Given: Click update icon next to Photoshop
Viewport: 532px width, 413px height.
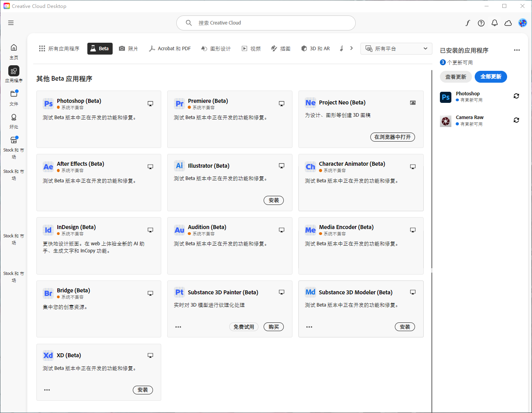Looking at the screenshot, I should 516,96.
